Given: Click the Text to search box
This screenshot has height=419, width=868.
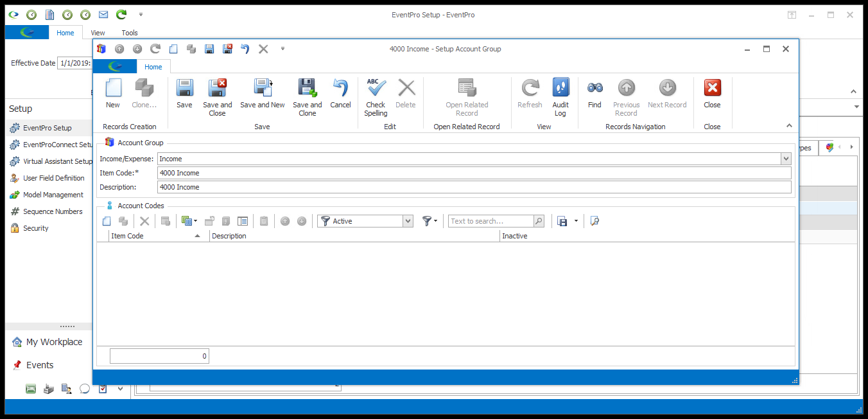Looking at the screenshot, I should coord(490,221).
